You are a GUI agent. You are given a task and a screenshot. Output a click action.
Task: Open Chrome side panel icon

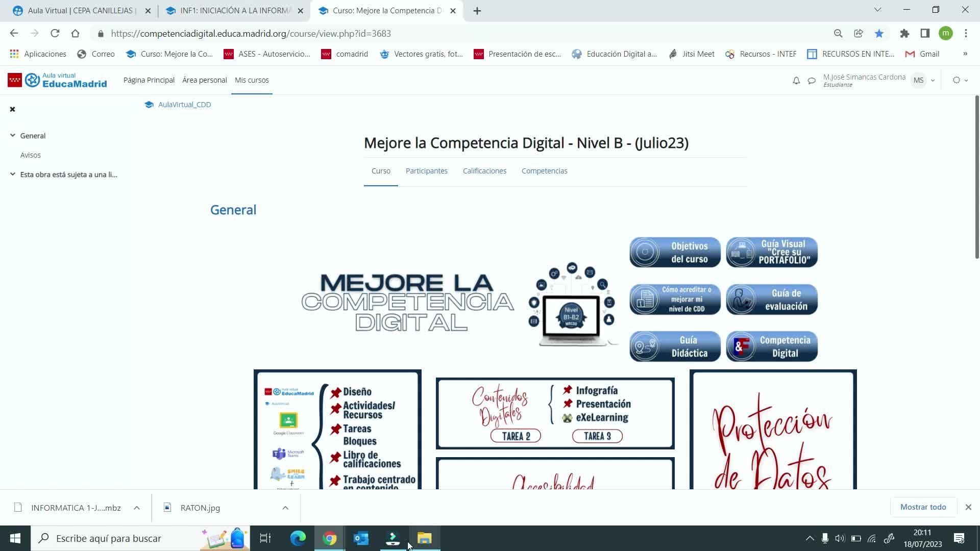coord(925,34)
